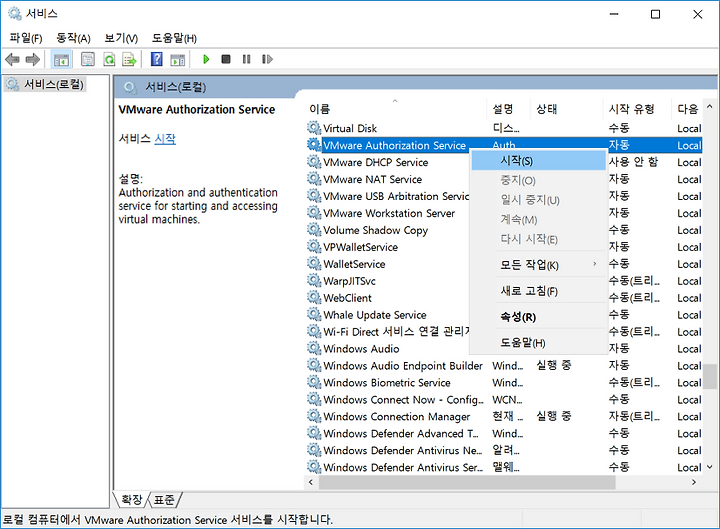Click the Pause service toolbar icon
Viewport: 720px width, 529px height.
(247, 59)
